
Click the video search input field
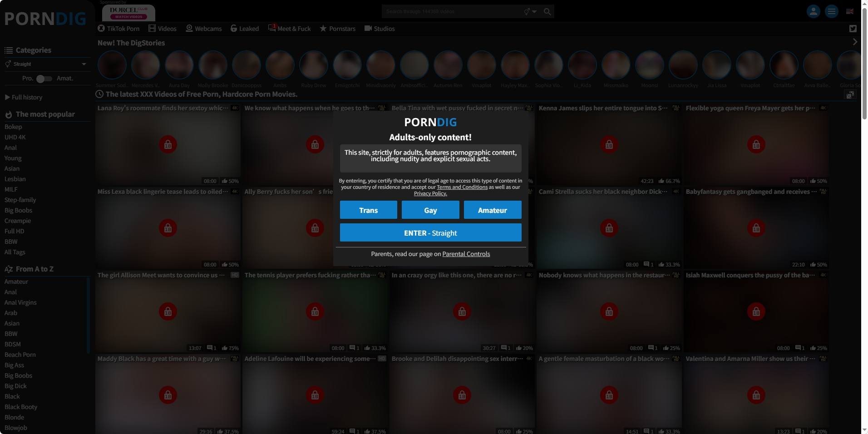click(x=452, y=12)
